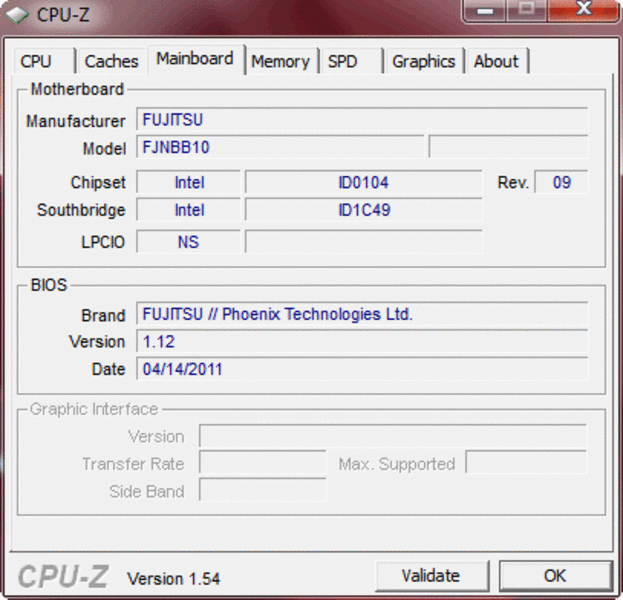Click the BIOS Version field showing 1.12
The image size is (623, 600).
pyautogui.click(x=362, y=341)
